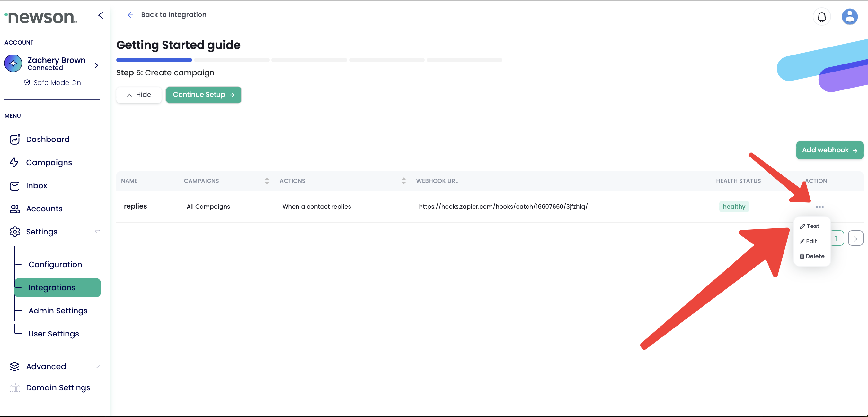Expand the Advanced menu section
868x417 pixels.
(97, 367)
